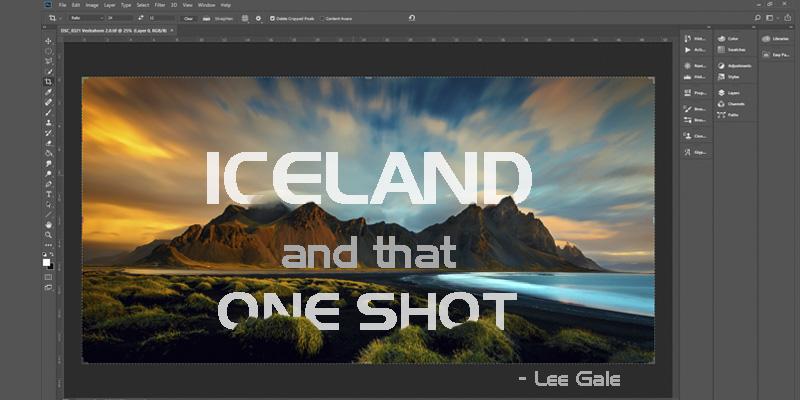
Task: Select the Clone Stamp tool
Action: click(48, 122)
